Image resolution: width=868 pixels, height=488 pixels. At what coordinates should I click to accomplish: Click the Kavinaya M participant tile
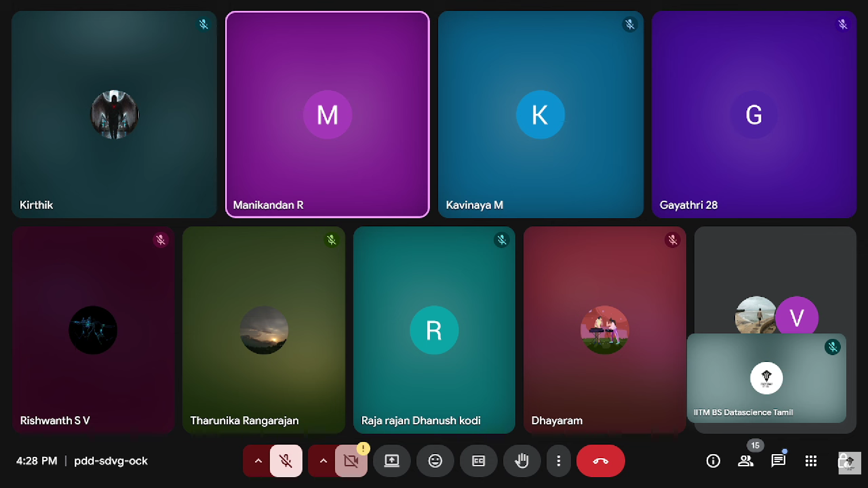(x=540, y=114)
